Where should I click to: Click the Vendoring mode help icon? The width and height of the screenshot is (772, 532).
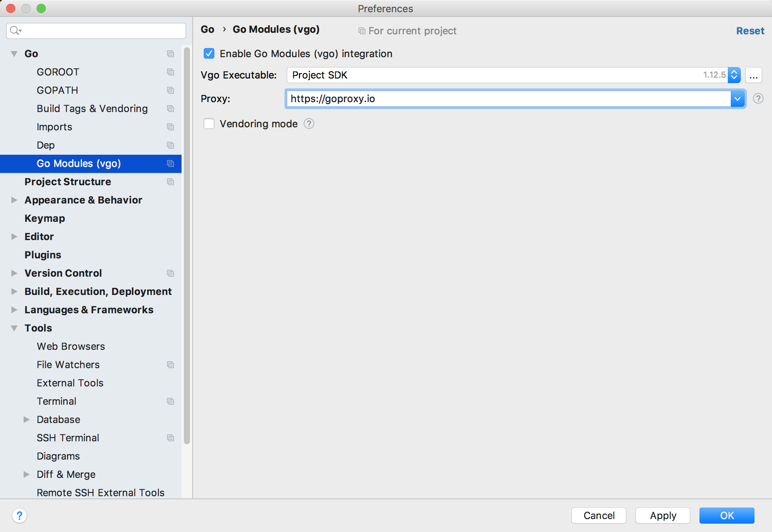(309, 124)
